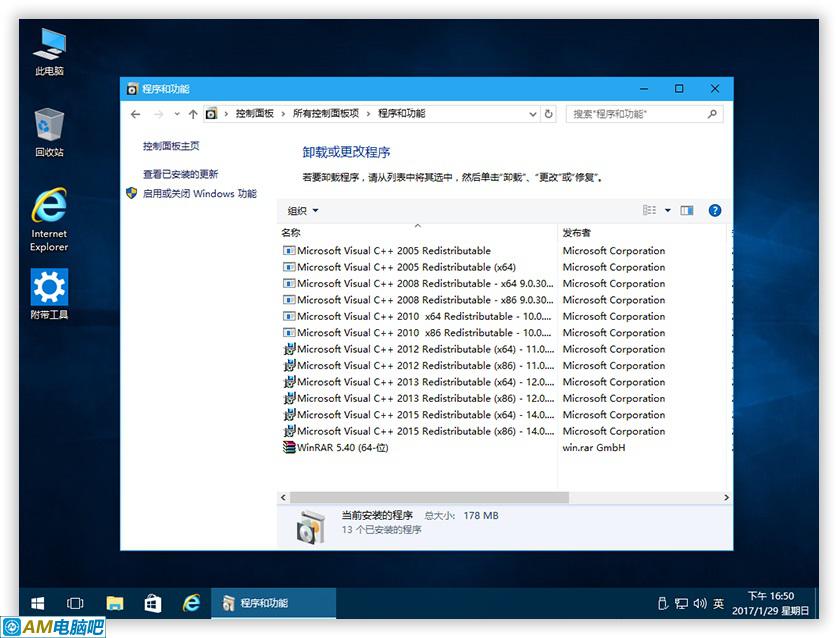Go back using navigation arrow
This screenshot has height=638, width=838.
point(136,114)
